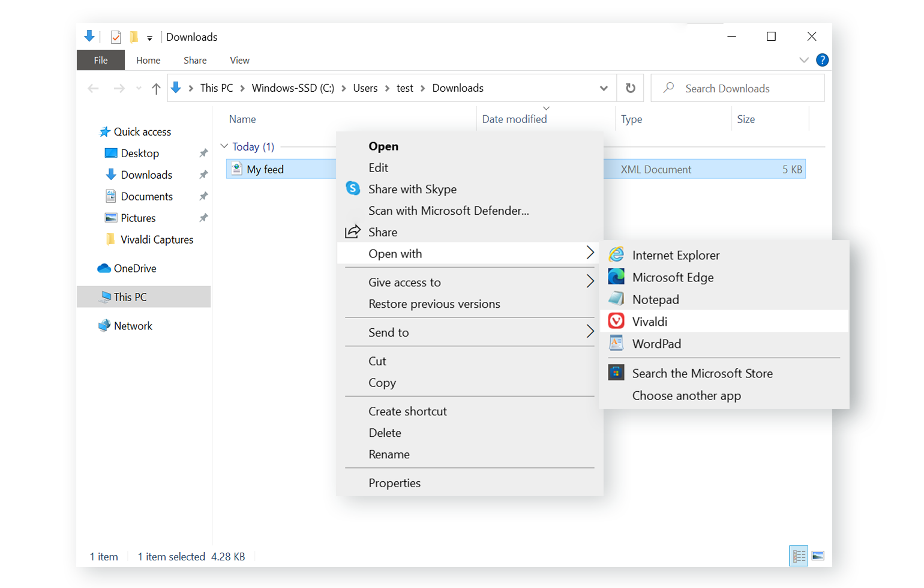The image size is (924, 588).
Task: Select Microsoft Edge in the submenu
Action: pos(672,277)
